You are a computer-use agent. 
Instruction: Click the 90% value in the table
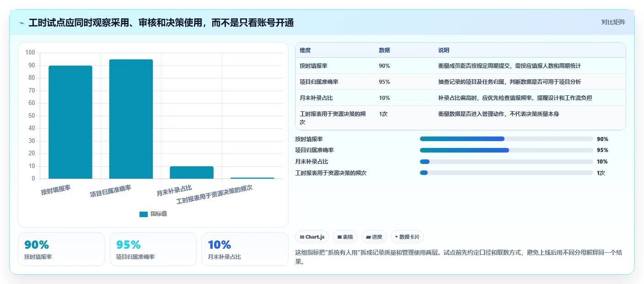pos(384,66)
